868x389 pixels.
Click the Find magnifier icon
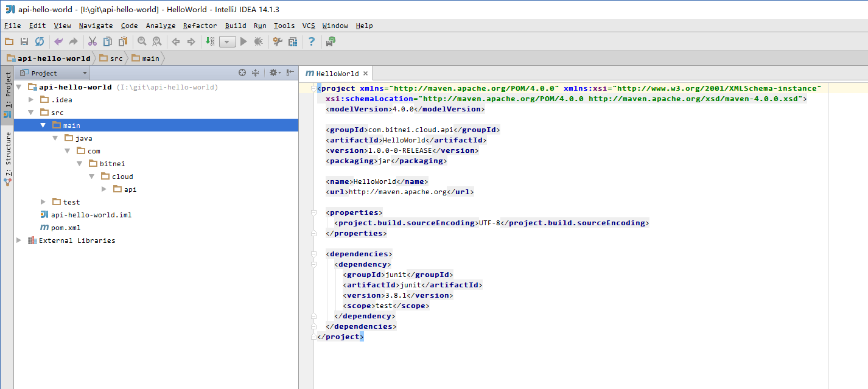(142, 41)
